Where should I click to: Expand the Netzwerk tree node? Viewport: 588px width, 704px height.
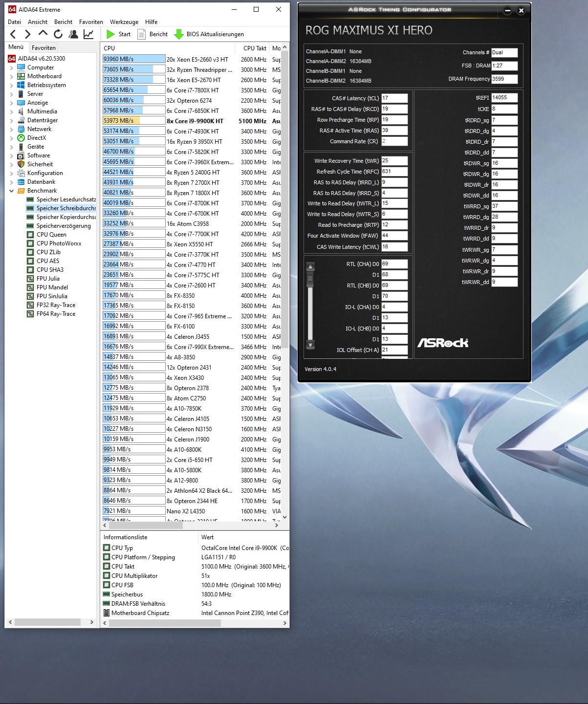coord(12,129)
